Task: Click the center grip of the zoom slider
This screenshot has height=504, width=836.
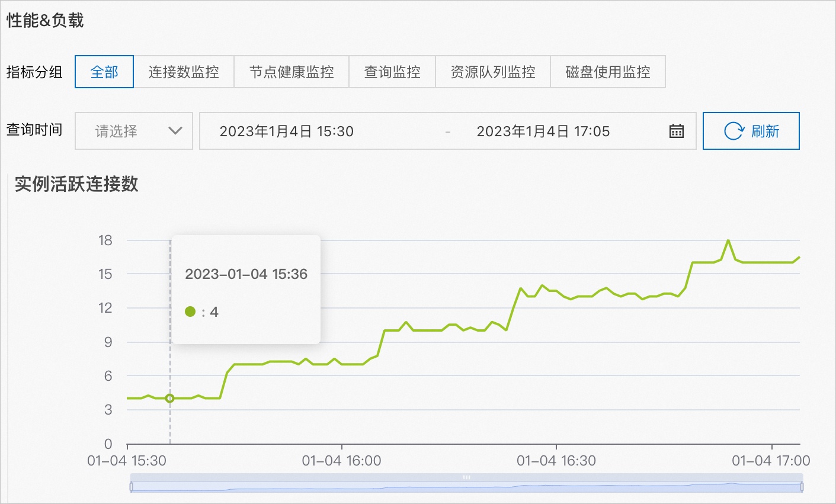Action: (466, 477)
